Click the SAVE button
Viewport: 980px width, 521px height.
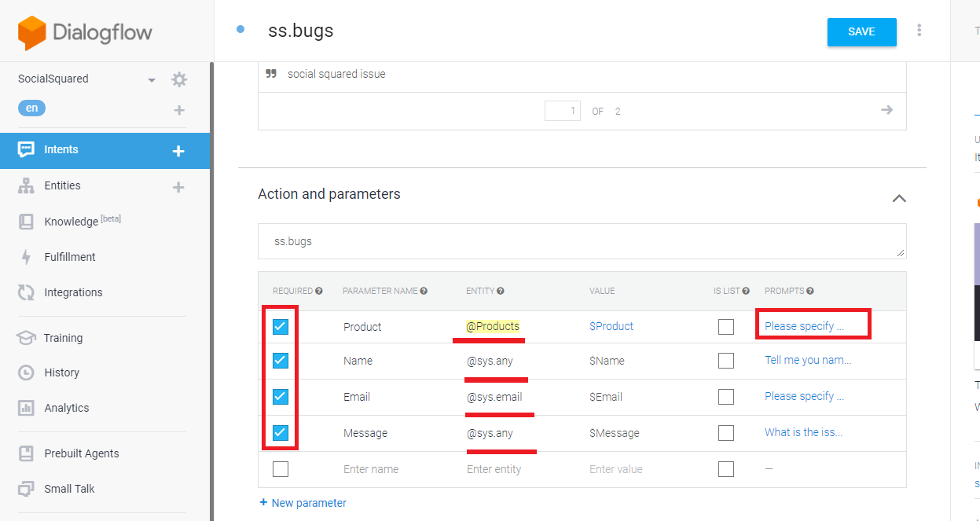coord(861,32)
